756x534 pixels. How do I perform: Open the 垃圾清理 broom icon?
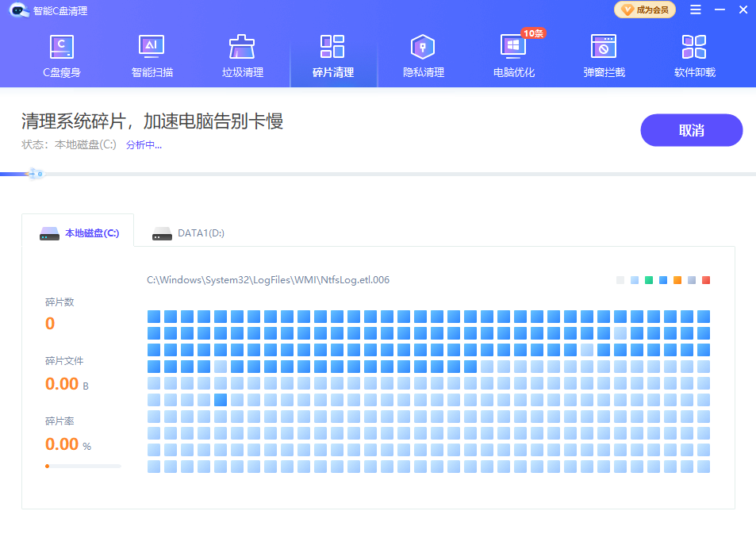[x=242, y=48]
